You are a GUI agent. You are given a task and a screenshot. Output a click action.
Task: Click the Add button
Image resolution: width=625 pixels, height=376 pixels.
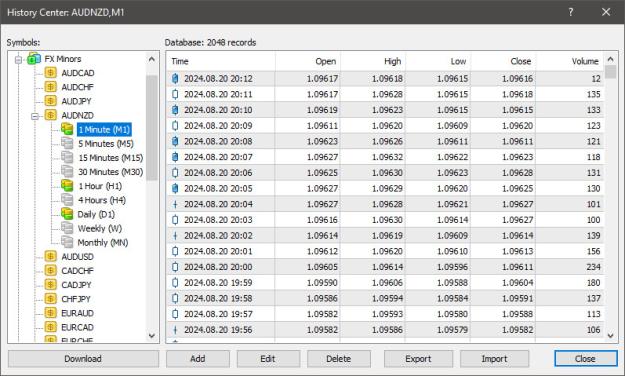pyautogui.click(x=198, y=358)
